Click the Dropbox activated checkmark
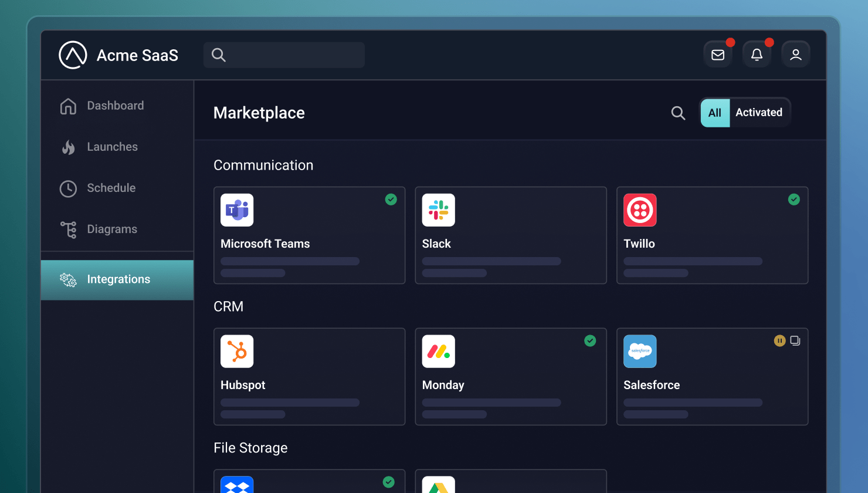 point(389,482)
